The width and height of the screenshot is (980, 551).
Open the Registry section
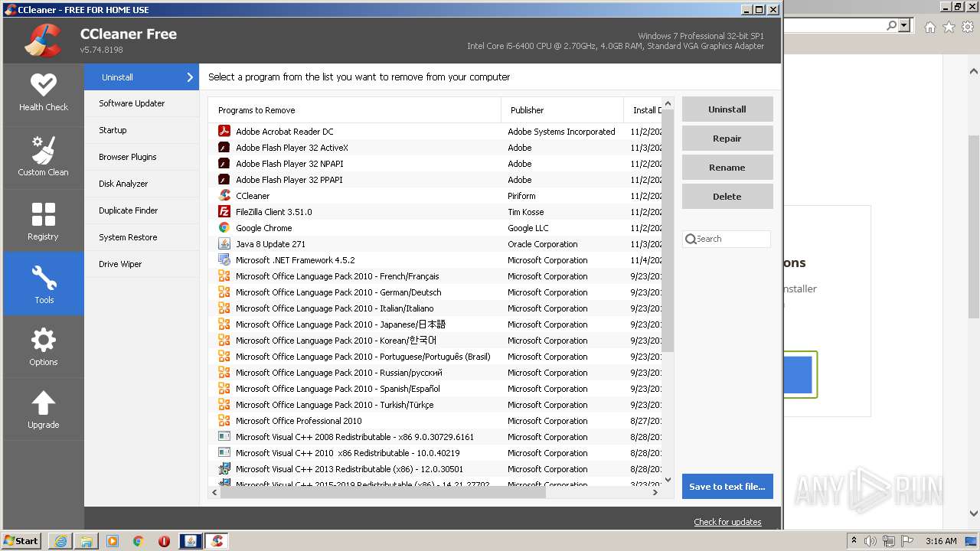click(44, 221)
